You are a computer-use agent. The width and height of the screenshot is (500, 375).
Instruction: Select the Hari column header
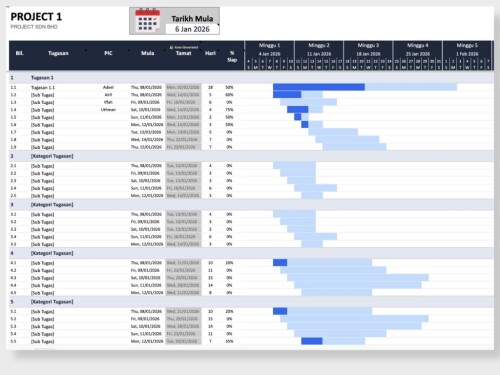tap(210, 53)
